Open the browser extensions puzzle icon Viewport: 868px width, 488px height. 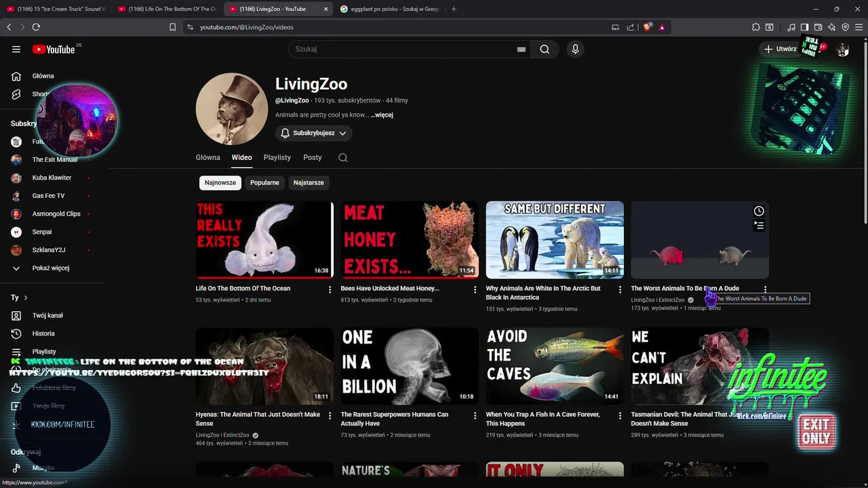tap(756, 27)
